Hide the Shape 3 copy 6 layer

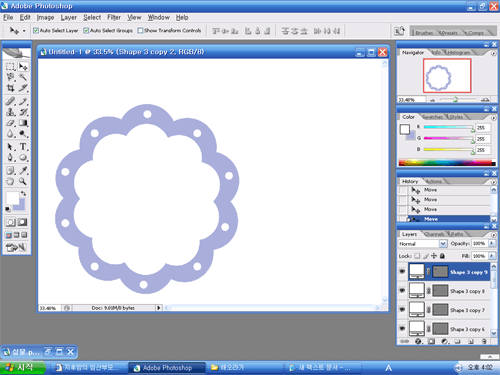pos(402,328)
